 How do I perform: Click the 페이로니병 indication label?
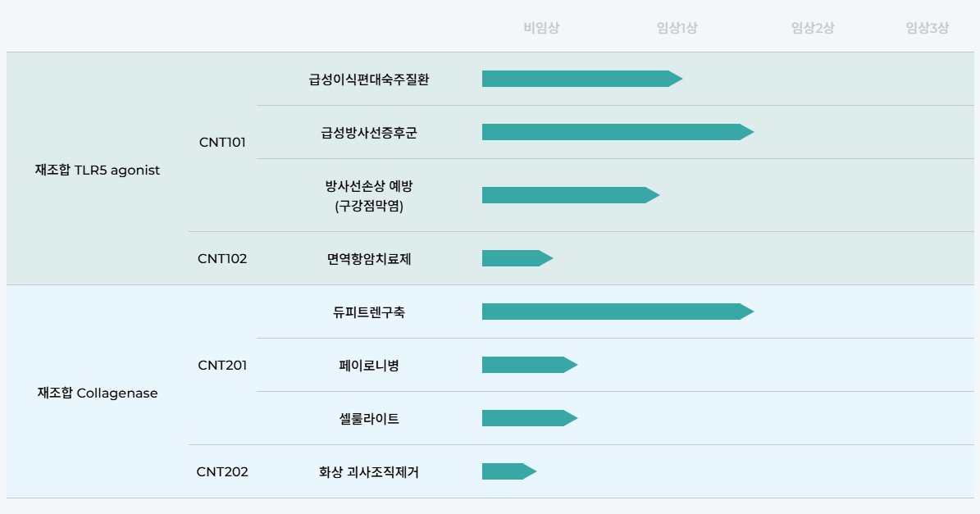point(363,365)
